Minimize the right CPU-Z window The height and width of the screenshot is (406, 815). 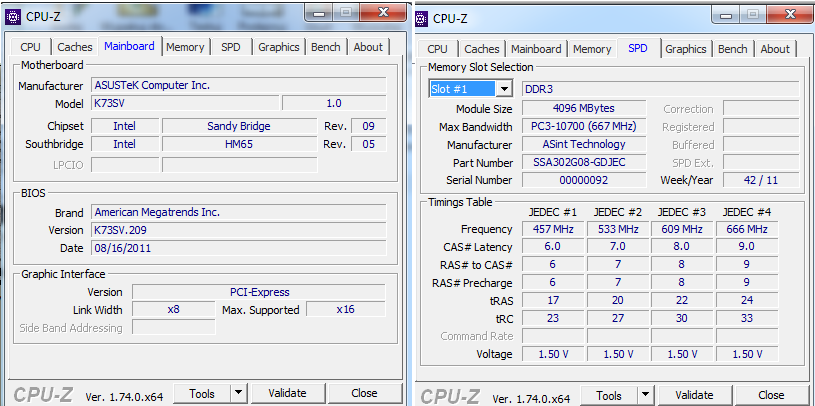coord(727,15)
